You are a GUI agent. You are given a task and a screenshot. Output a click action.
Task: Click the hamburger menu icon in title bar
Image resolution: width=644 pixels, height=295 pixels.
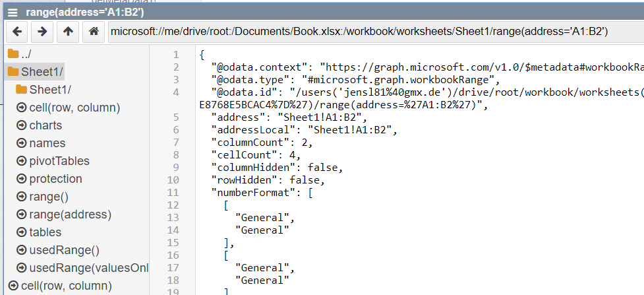pyautogui.click(x=13, y=12)
